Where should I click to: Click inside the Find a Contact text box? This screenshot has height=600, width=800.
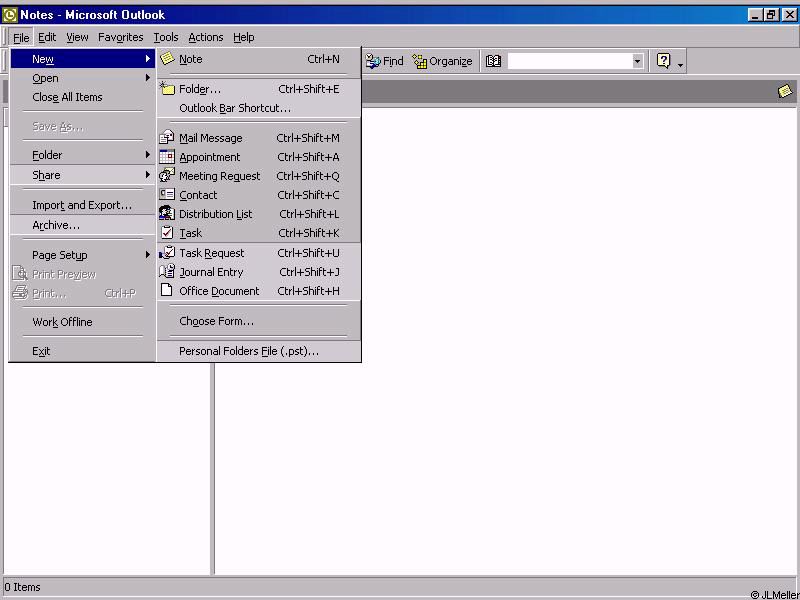point(568,61)
